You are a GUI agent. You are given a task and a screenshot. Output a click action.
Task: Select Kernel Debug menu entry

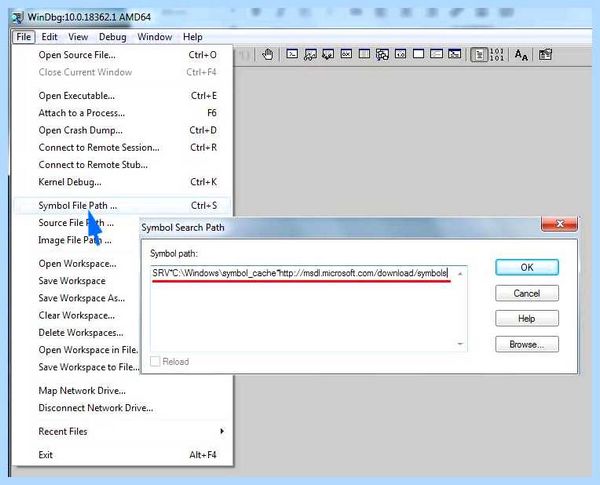pyautogui.click(x=122, y=182)
